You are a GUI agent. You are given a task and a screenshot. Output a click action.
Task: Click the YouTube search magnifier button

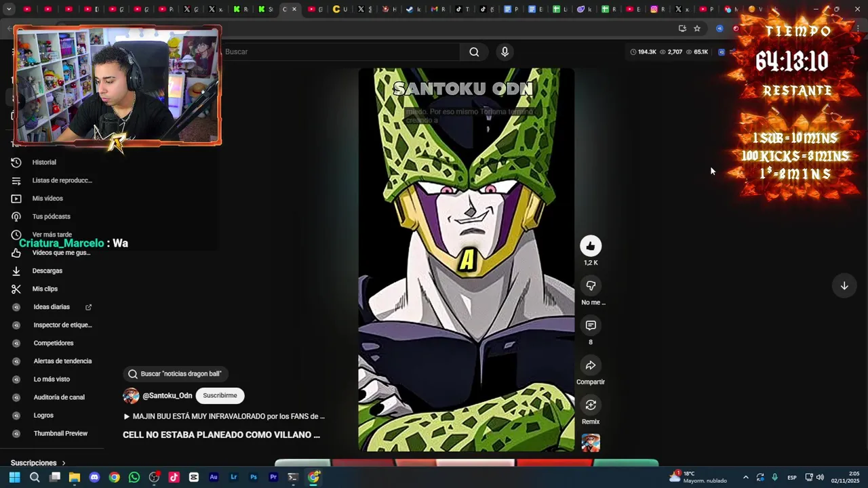point(474,52)
